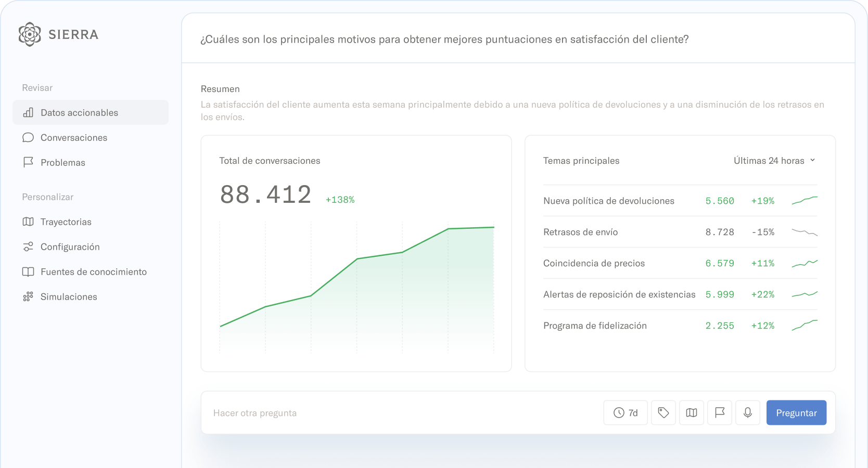Click the sparkline for Retrasos de envío
Screen dimensions: 868x468
[x=805, y=232]
